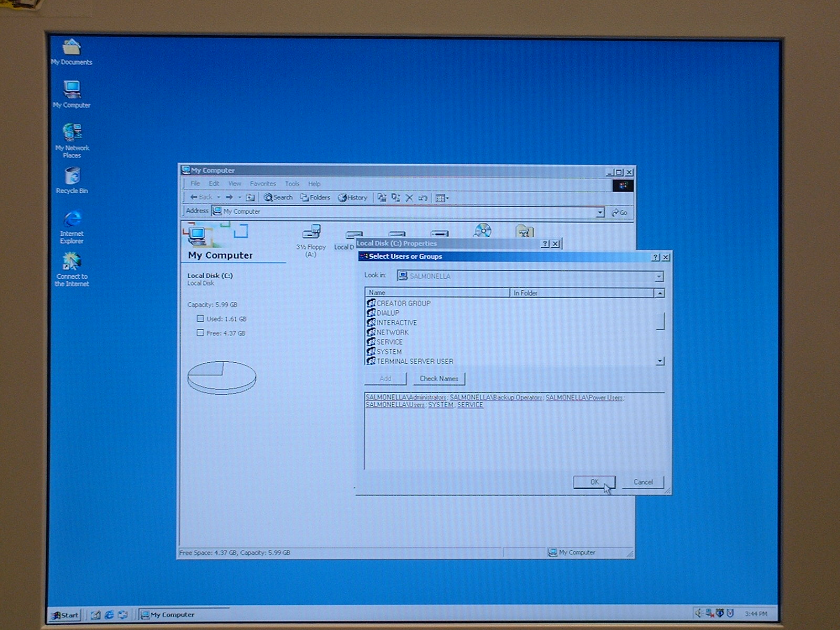This screenshot has height=630, width=840.
Task: Open the Favorites menu
Action: point(262,184)
